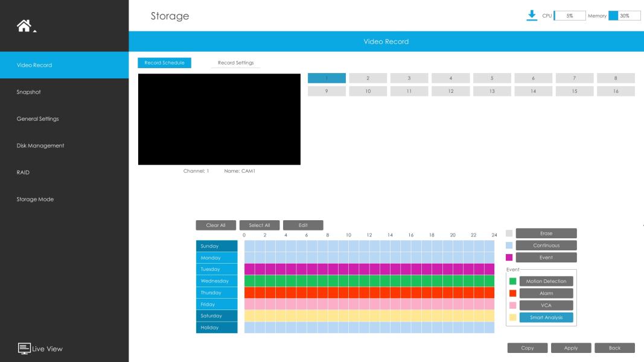
Task: Select the Continuous record type
Action: [x=546, y=246]
